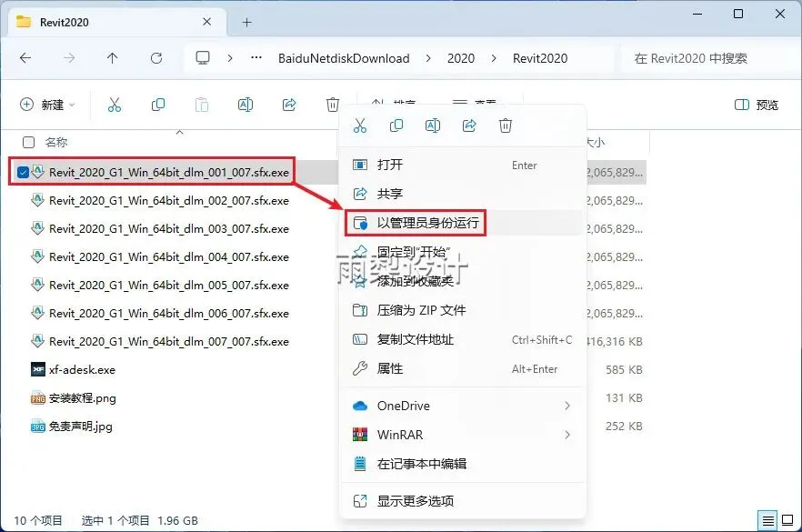802x532 pixels.
Task: Choose 共享 in the context menu
Action: [x=463, y=194]
